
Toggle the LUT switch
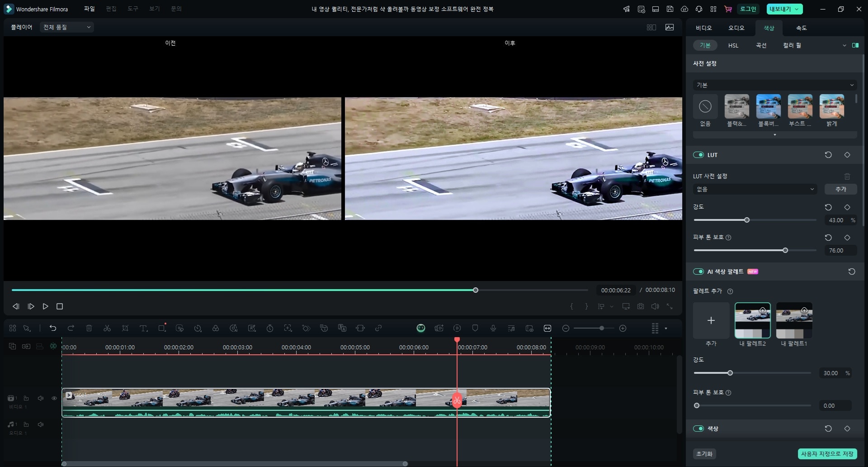(698, 155)
